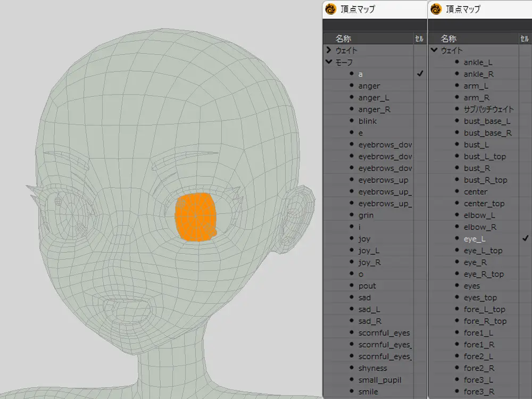
Task: Expand the ウェイト group in left panel
Action: click(329, 51)
